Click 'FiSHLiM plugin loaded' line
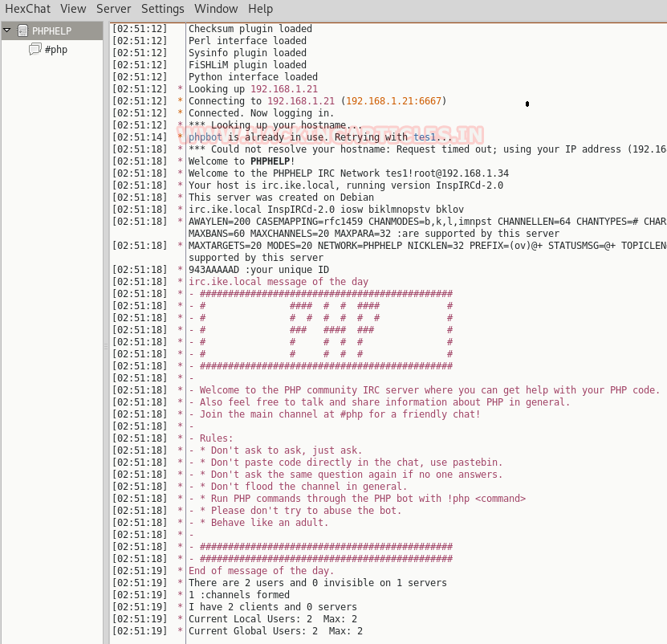 247,65
